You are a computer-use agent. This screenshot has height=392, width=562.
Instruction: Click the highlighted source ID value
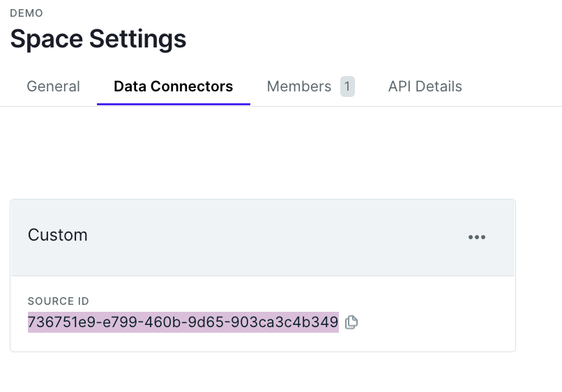click(x=183, y=322)
